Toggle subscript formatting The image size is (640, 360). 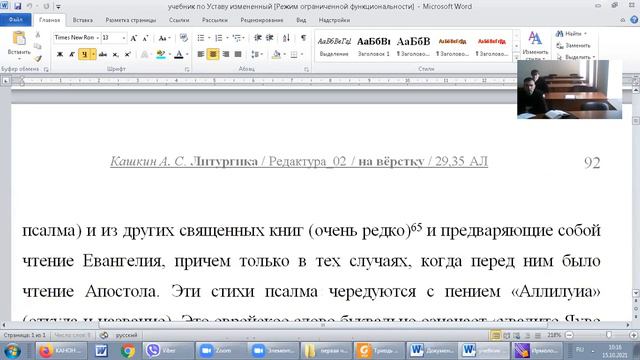(x=116, y=54)
